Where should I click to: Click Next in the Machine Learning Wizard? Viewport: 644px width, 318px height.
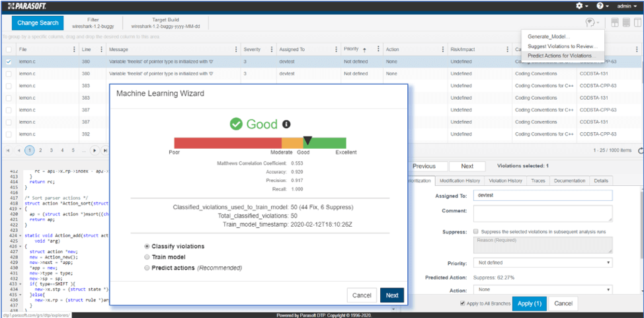(x=391, y=296)
